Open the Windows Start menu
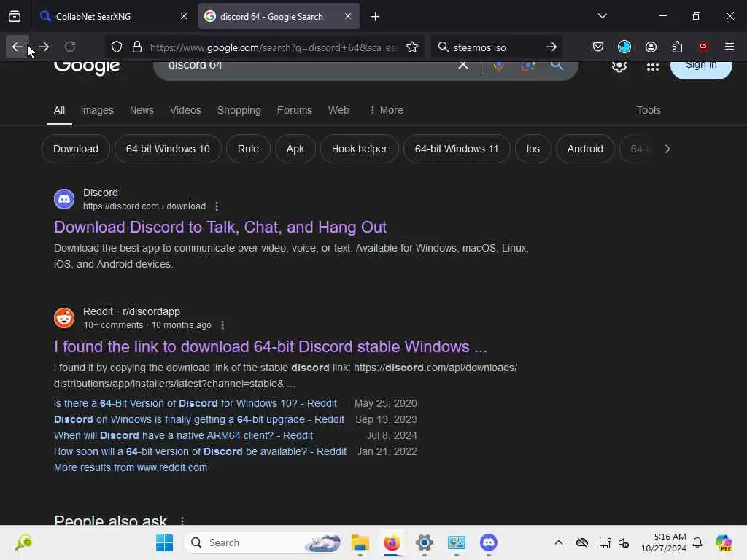Screen dimensions: 747x560 [164, 542]
